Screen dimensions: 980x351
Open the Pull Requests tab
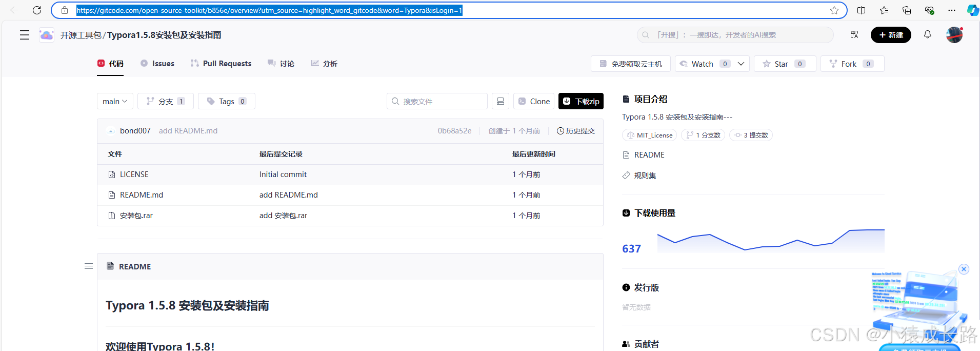(221, 64)
